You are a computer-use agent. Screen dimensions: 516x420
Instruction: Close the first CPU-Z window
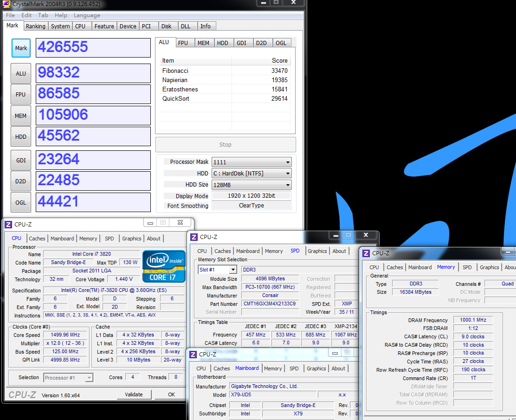[180, 222]
